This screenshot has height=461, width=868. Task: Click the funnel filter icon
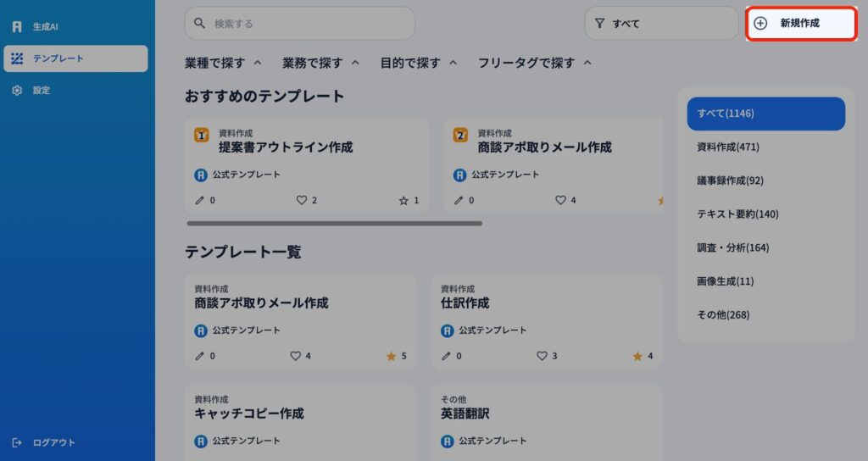pos(599,24)
